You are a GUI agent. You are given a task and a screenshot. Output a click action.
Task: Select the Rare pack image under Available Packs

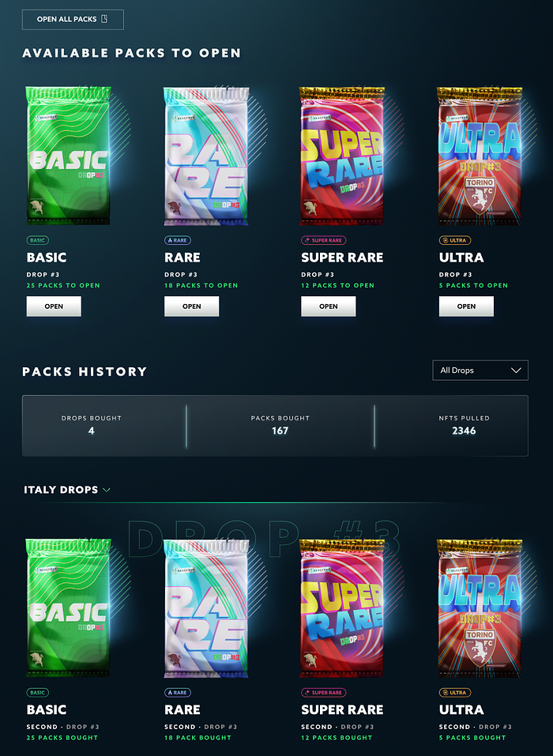tap(206, 156)
